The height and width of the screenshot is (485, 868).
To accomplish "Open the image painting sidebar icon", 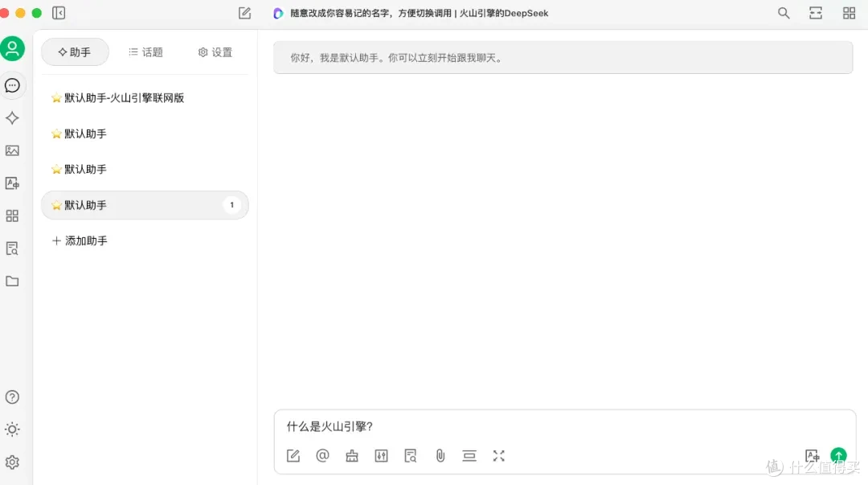I will coord(12,150).
